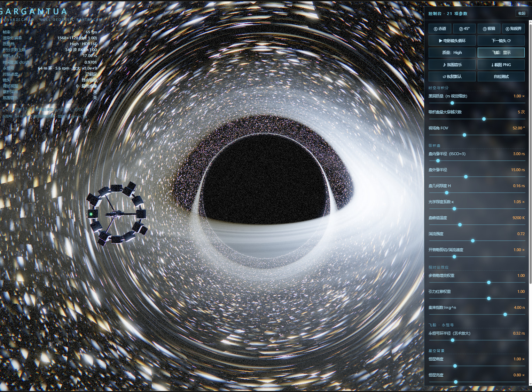Click the "0.72" turbulence strength value

(x=521, y=234)
